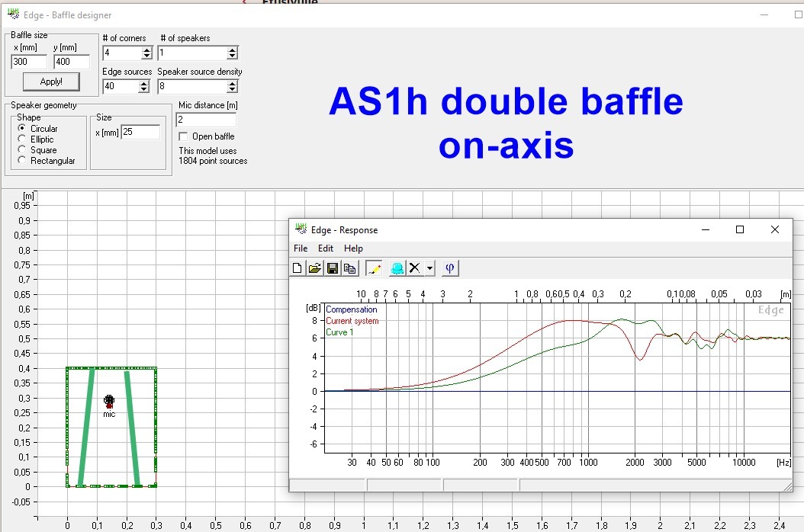Click the Edge Baffle designer title bar icon
804x532 pixels.
[13, 14]
